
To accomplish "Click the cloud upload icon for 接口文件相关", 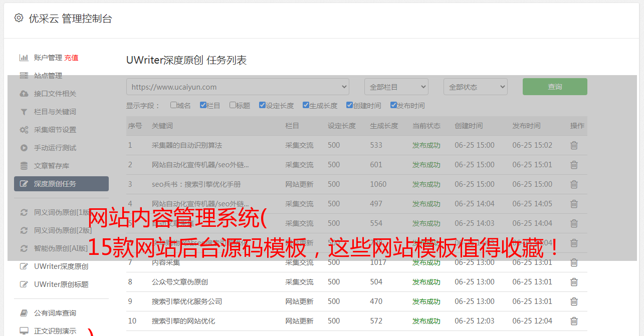I will [24, 94].
